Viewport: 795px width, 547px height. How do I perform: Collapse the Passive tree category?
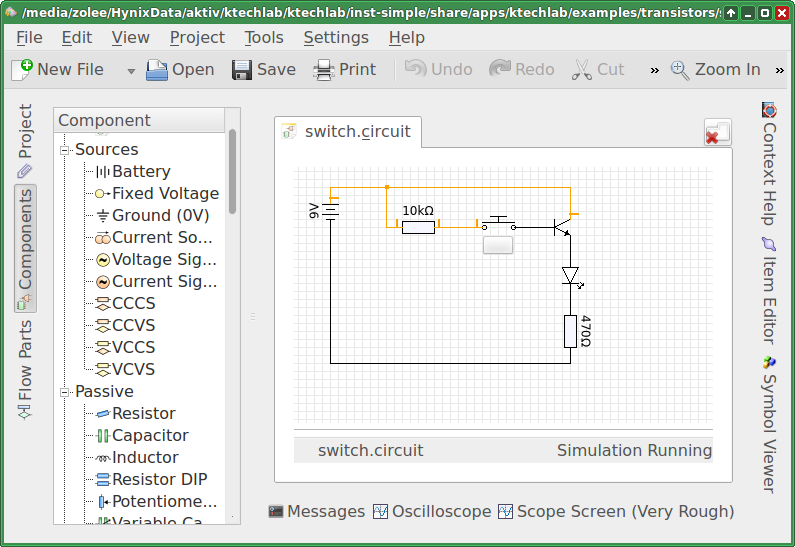pyautogui.click(x=64, y=392)
